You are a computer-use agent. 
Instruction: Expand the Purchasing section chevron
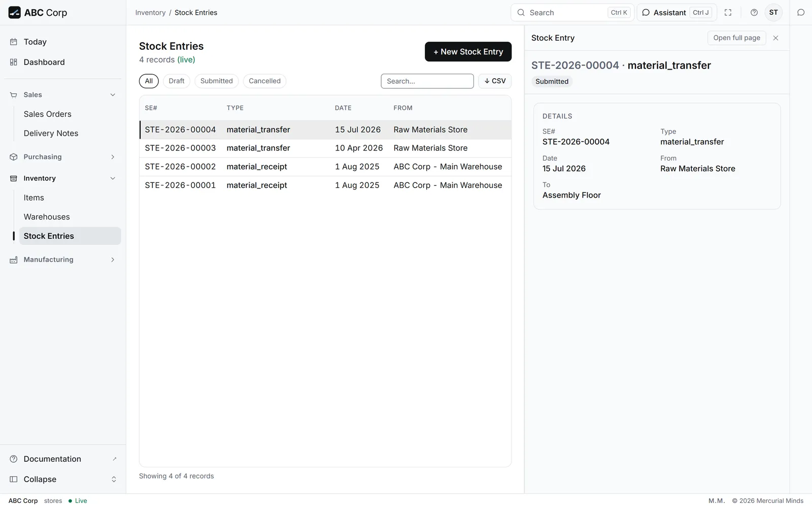113,157
